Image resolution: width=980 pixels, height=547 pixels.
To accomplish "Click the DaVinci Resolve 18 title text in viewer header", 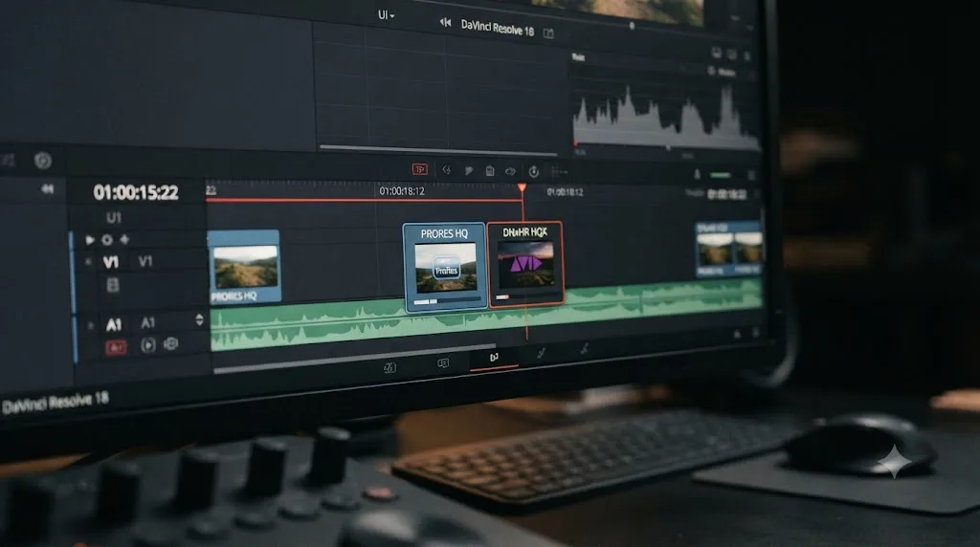I will pyautogui.click(x=497, y=28).
